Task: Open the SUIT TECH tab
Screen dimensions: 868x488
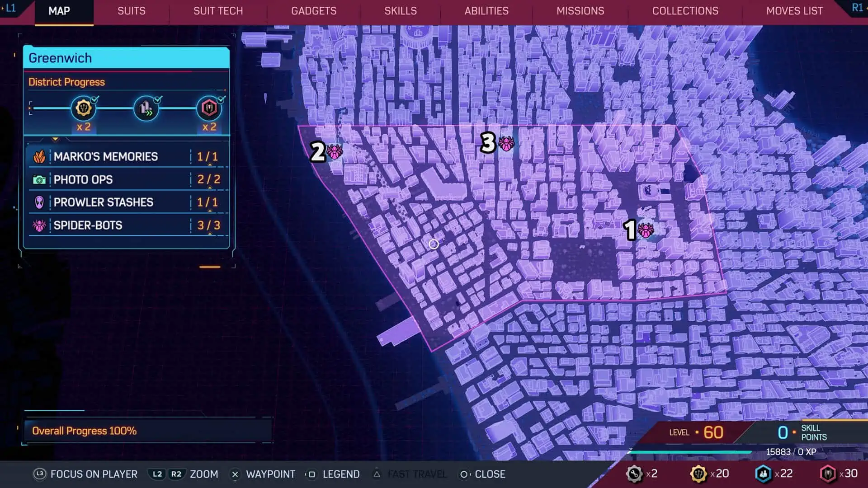Action: point(218,11)
